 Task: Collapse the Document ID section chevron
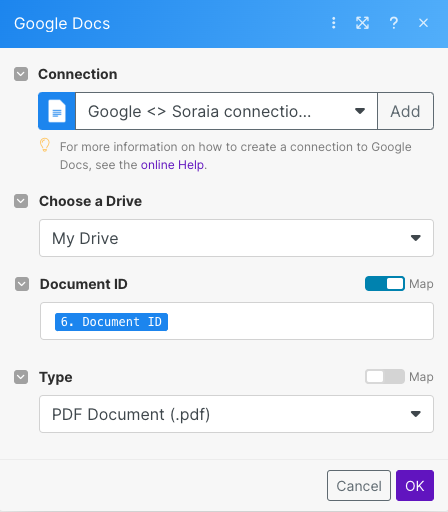pos(22,284)
